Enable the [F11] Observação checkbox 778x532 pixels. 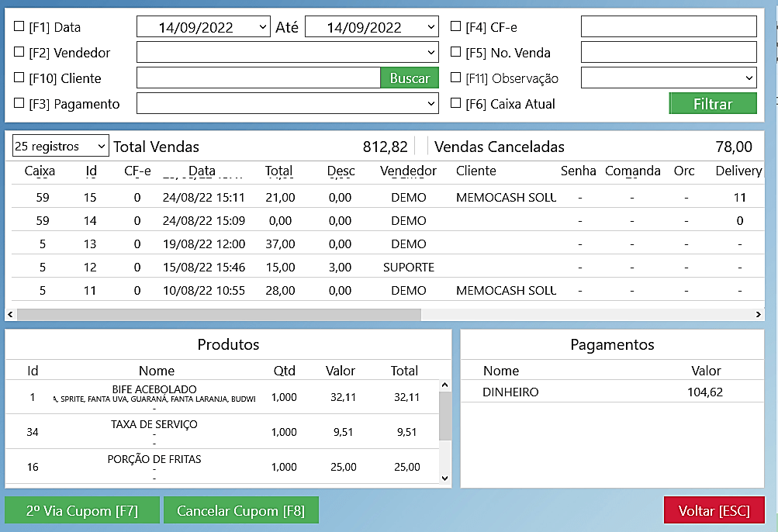point(456,78)
